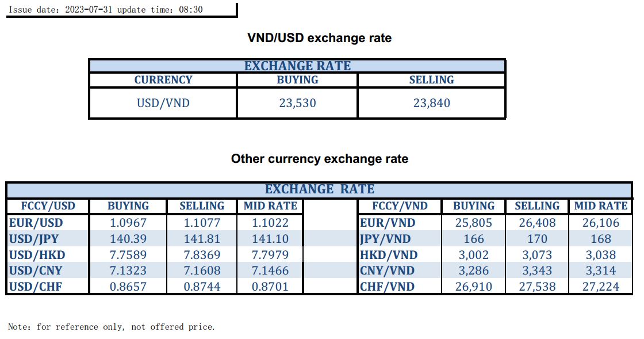Click the FCCY/USD column header
The image size is (644, 339).
[48, 206]
